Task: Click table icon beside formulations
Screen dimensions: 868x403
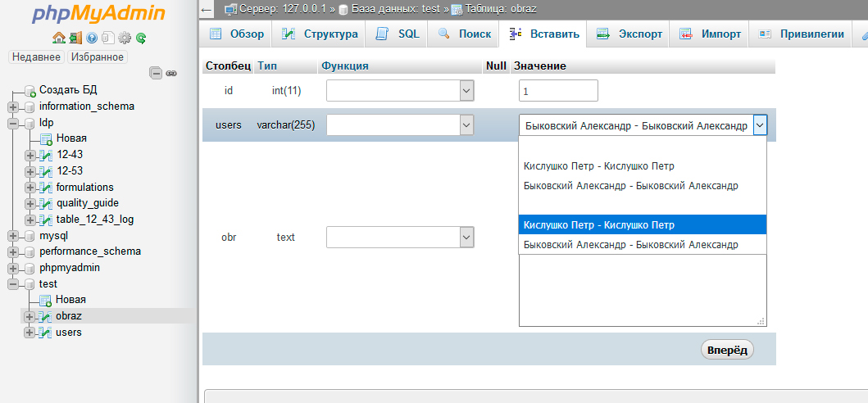Action: tap(46, 188)
